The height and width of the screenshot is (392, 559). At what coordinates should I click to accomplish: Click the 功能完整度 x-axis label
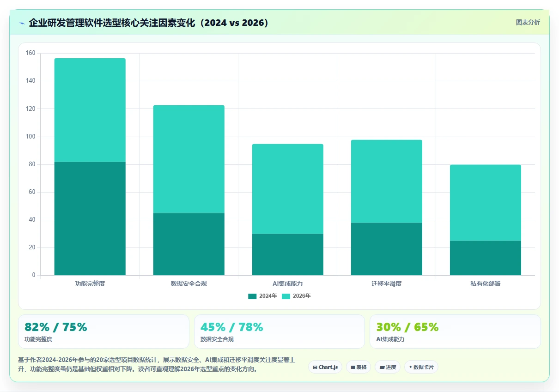(90, 283)
